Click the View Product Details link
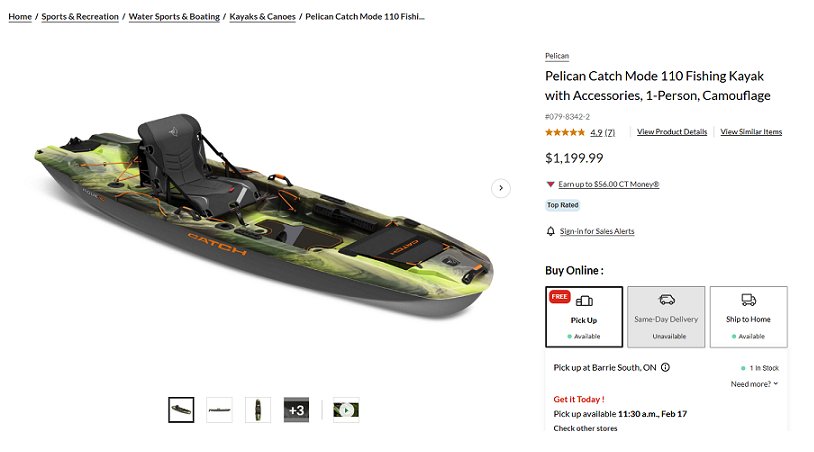This screenshot has width=814, height=452. (x=672, y=132)
